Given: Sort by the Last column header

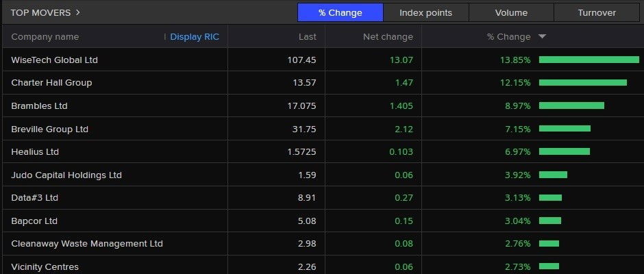Looking at the screenshot, I should (x=308, y=37).
